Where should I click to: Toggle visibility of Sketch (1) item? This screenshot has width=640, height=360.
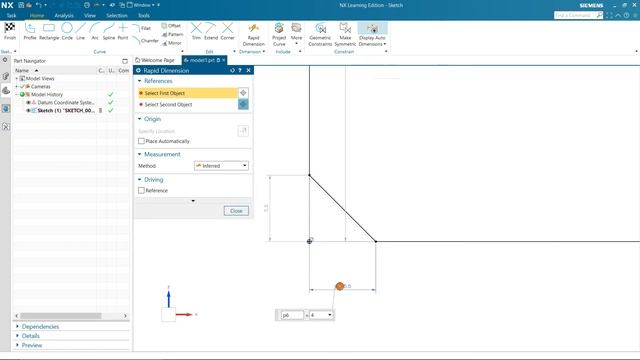tap(28, 111)
